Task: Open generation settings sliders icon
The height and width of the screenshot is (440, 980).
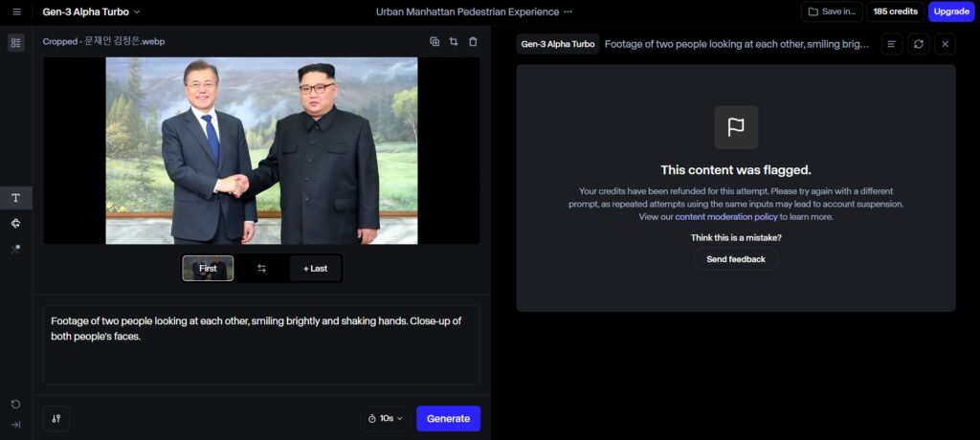Action: (x=56, y=419)
